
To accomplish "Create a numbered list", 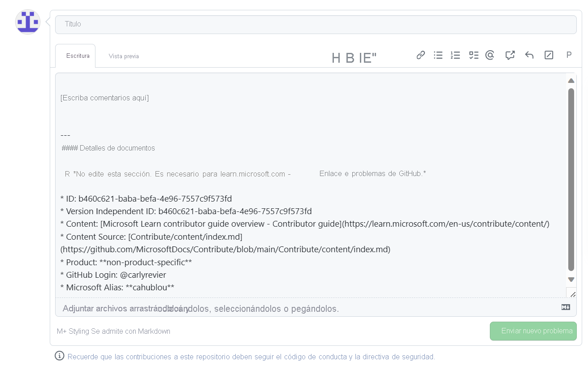I will 455,55.
